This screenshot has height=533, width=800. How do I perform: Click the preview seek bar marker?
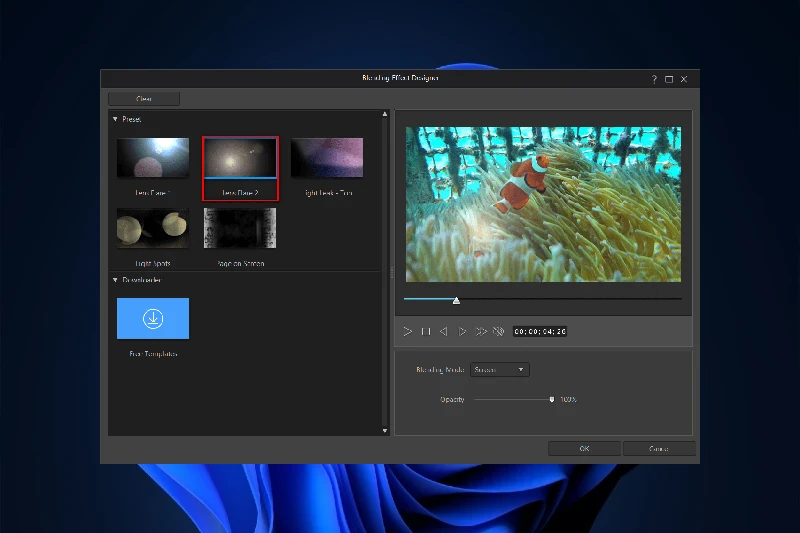coord(456,300)
